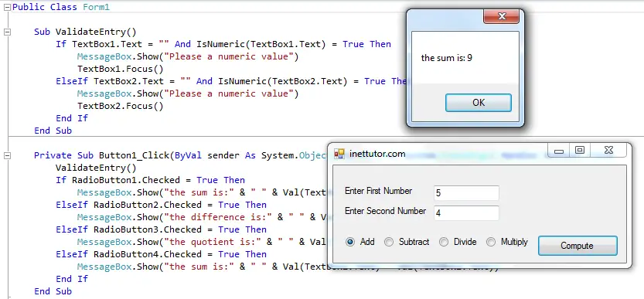Place cursor on TextBox1.Focus() code line

[x=121, y=69]
